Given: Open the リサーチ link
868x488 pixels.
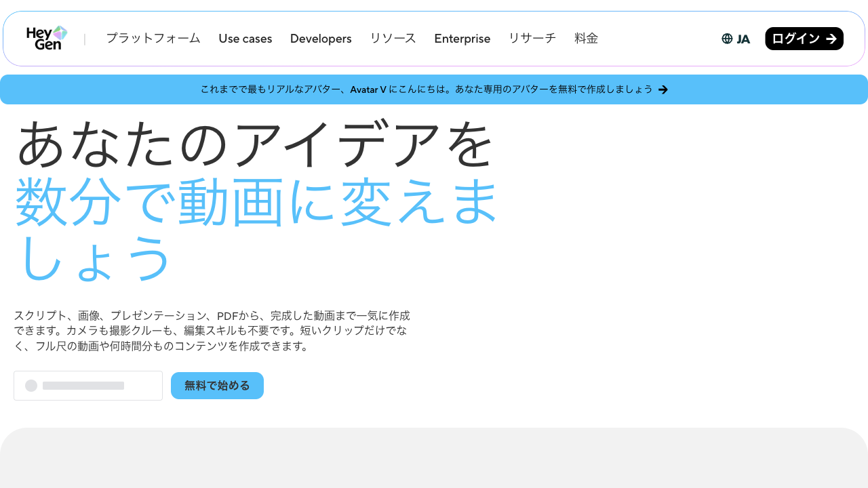Looking at the screenshot, I should pos(532,39).
